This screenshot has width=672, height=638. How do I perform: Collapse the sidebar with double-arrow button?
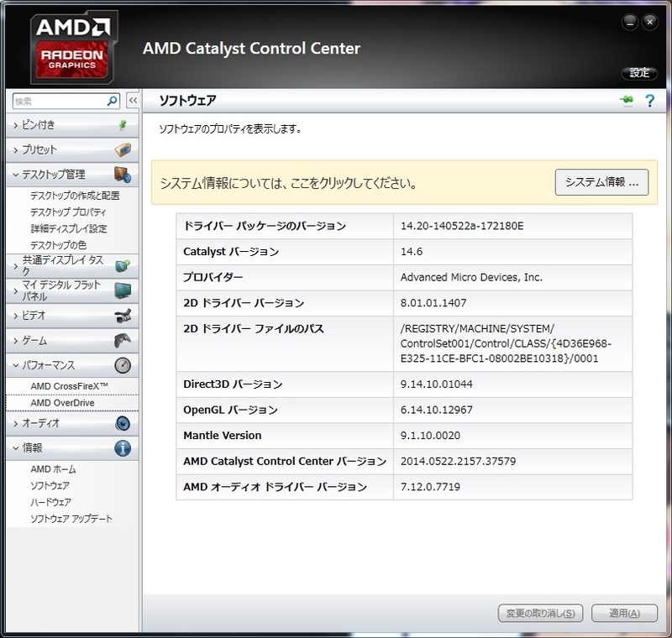point(133,101)
